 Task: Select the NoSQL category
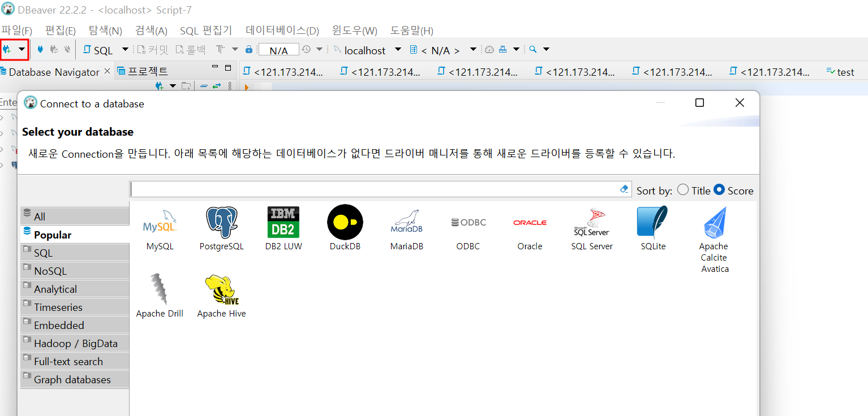[75, 270]
